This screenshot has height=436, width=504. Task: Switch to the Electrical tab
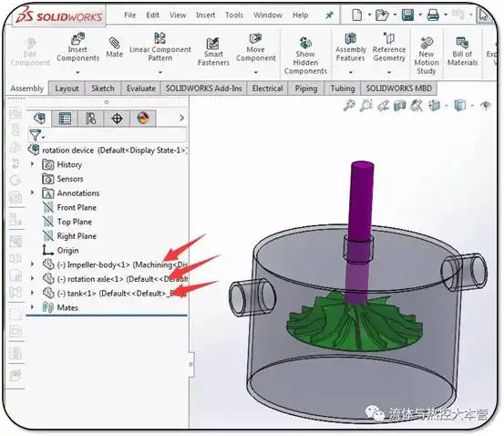click(x=267, y=88)
